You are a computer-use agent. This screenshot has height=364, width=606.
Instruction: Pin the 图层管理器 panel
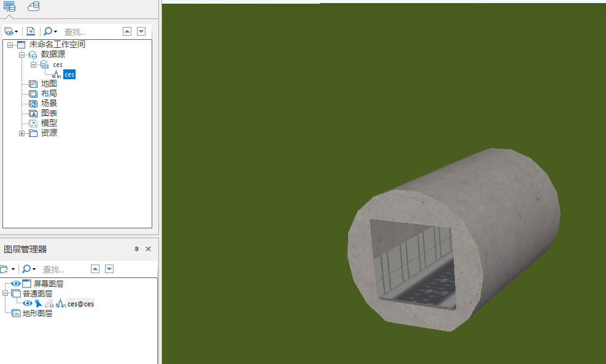point(136,249)
